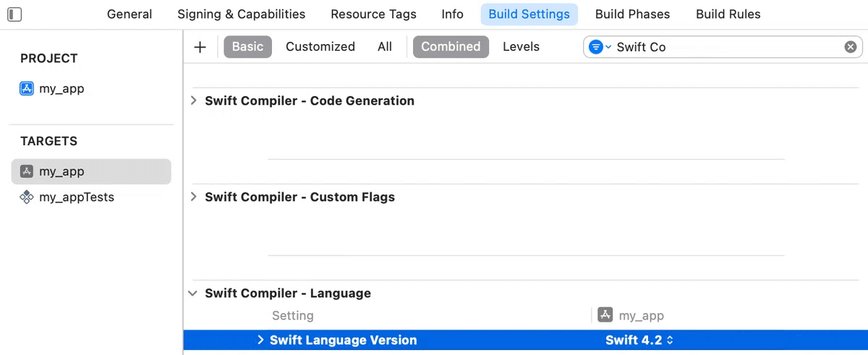Screen dimensions: 868x355
Task: Click my_app column header icon
Action: click(x=605, y=315)
